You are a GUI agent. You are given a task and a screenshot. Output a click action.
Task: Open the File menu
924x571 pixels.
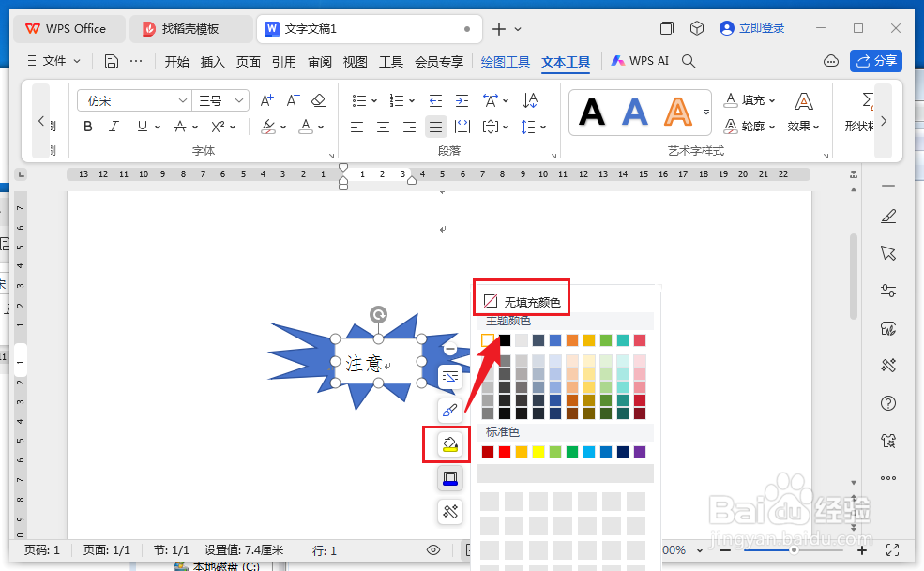click(x=53, y=61)
